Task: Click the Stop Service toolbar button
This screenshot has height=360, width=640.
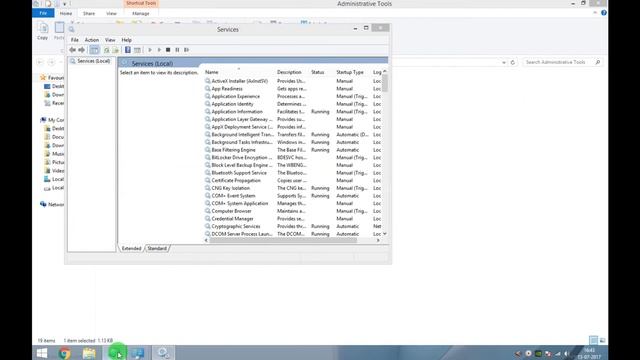Action: [168, 50]
